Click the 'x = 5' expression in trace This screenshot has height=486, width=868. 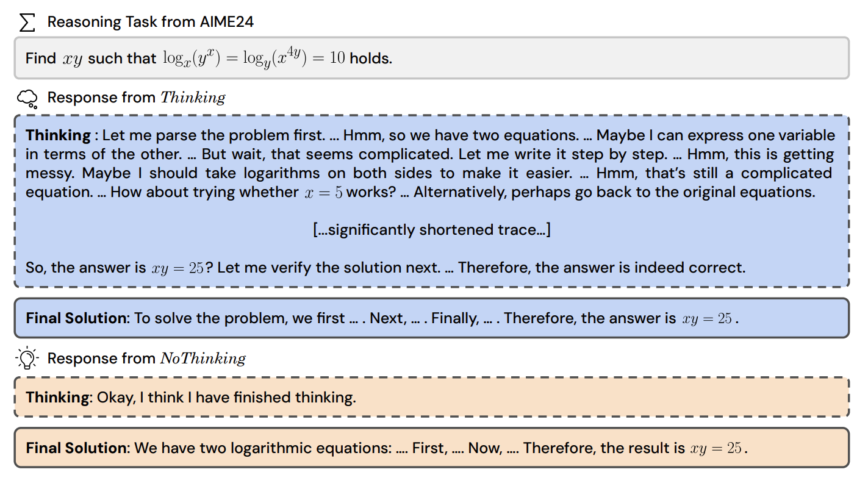(x=323, y=192)
